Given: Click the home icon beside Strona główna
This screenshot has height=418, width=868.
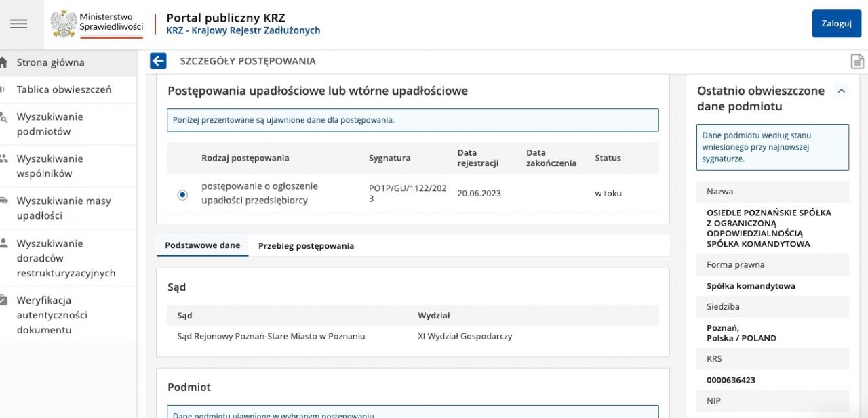Looking at the screenshot, I should pos(3,62).
